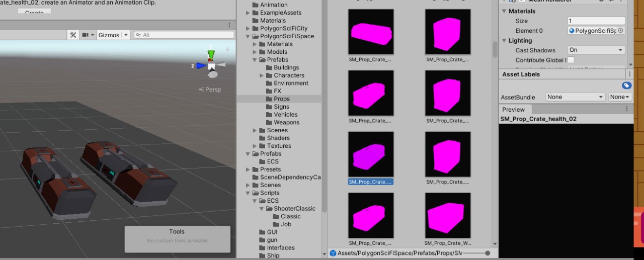644x260 pixels.
Task: Click the PolygonSciFiSpace folder icon
Action: (x=255, y=36)
